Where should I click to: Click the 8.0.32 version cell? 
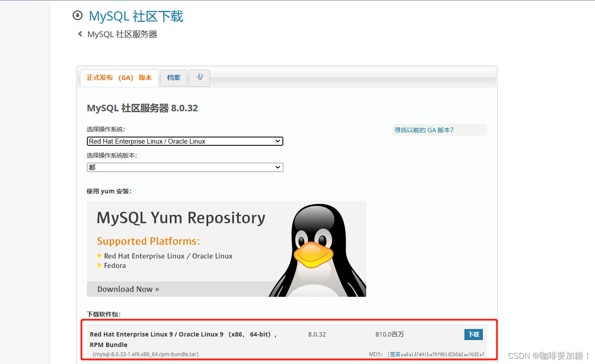317,334
